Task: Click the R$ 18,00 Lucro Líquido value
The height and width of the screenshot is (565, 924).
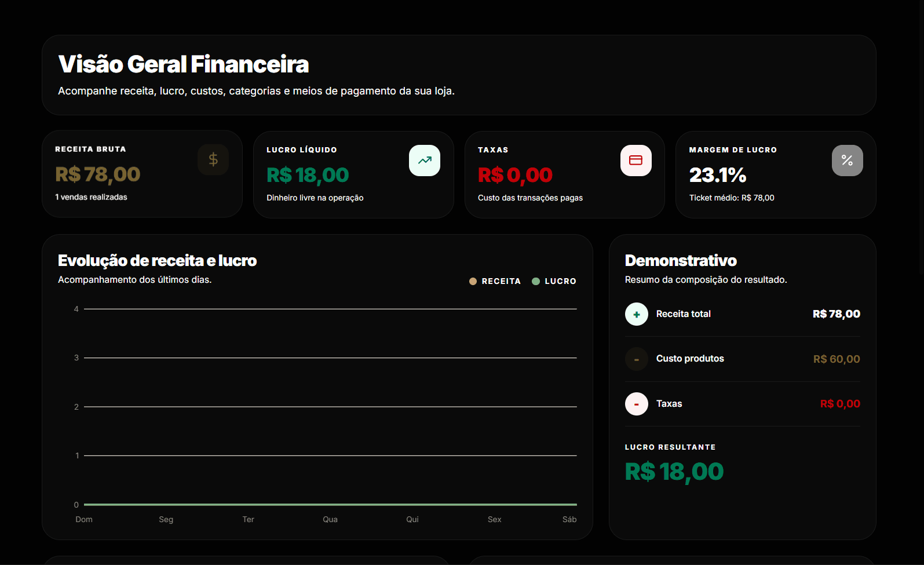Action: 308,175
